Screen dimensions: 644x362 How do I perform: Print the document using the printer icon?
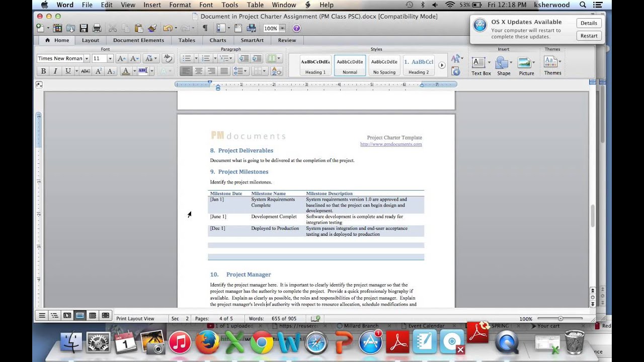[97, 28]
